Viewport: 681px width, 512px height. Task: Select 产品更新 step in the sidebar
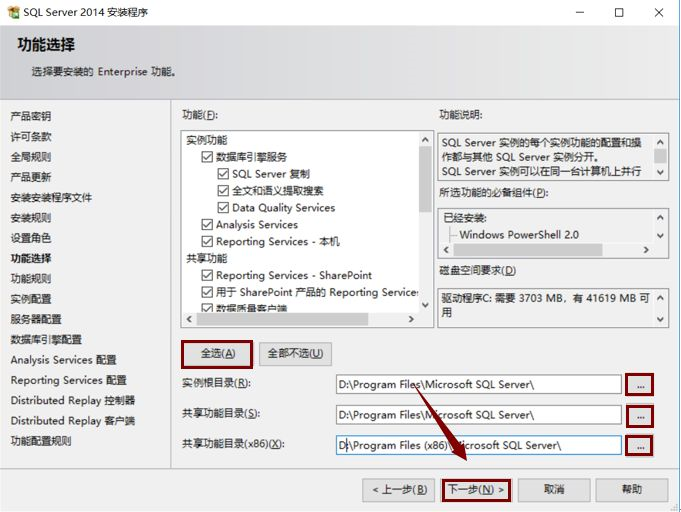tap(31, 177)
